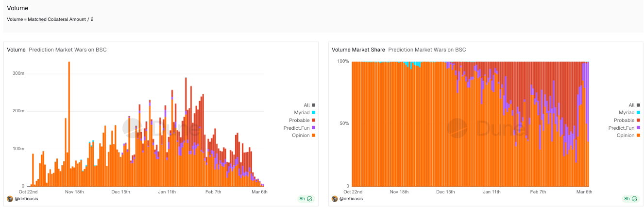
Task: Click the green checkmark refresh icon on the Volume Market Share chart
Action: (634, 199)
